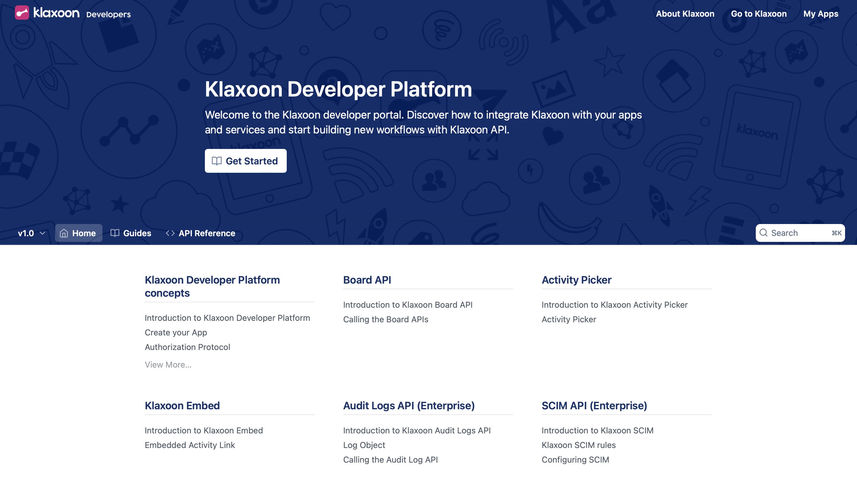
Task: Open the About Klaxoon menu item
Action: point(685,14)
